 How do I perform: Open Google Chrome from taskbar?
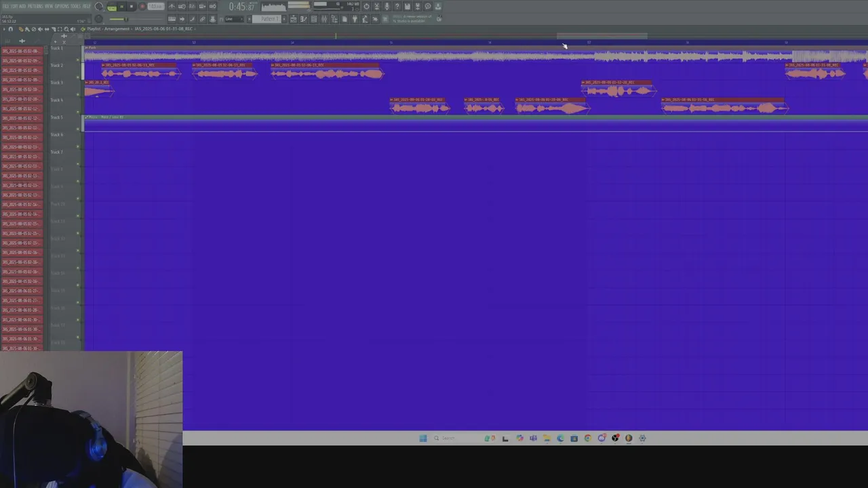[588, 438]
